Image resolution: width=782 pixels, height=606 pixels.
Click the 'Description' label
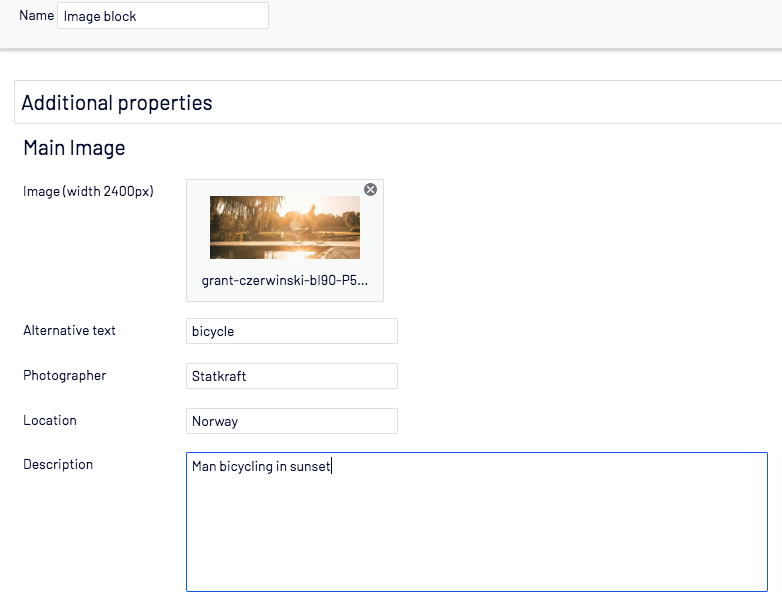[58, 464]
